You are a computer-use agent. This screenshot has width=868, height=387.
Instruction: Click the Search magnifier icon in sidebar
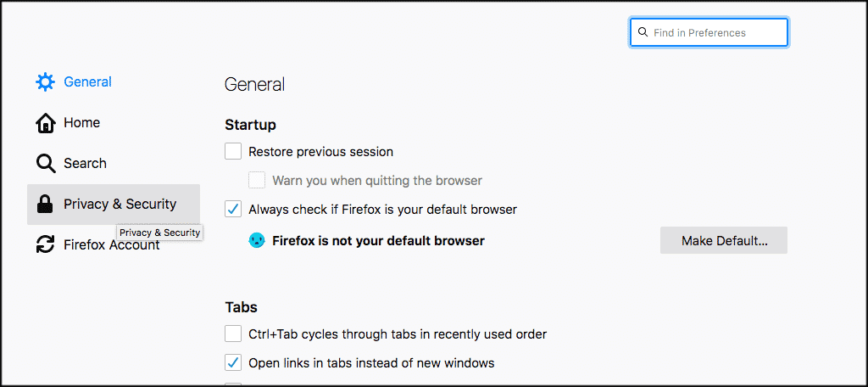point(45,164)
